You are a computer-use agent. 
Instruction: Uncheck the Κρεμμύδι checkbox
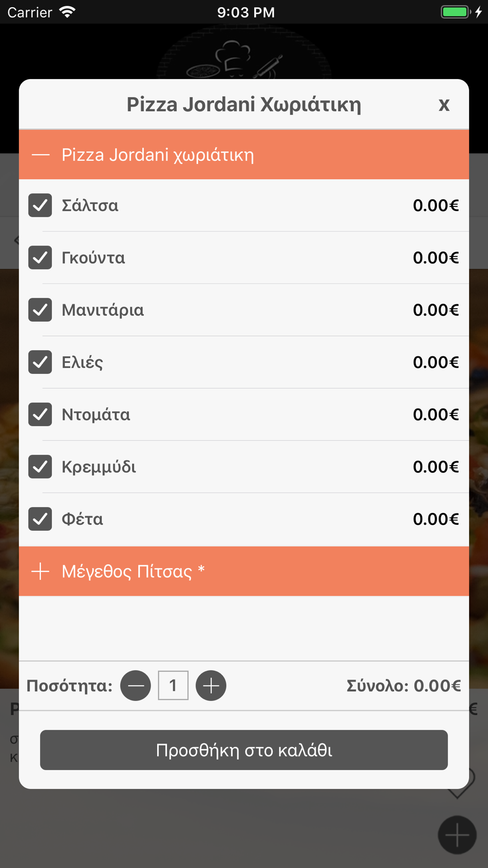[x=40, y=466]
